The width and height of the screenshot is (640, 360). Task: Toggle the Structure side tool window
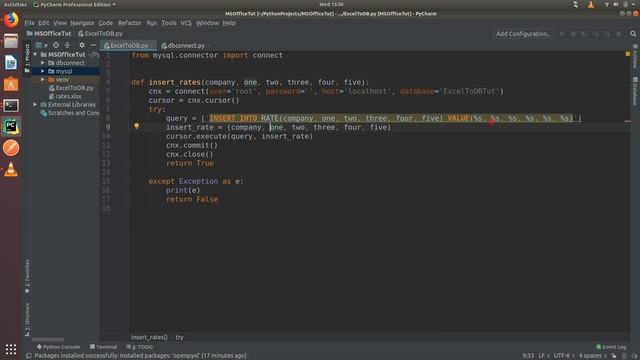tap(27, 319)
